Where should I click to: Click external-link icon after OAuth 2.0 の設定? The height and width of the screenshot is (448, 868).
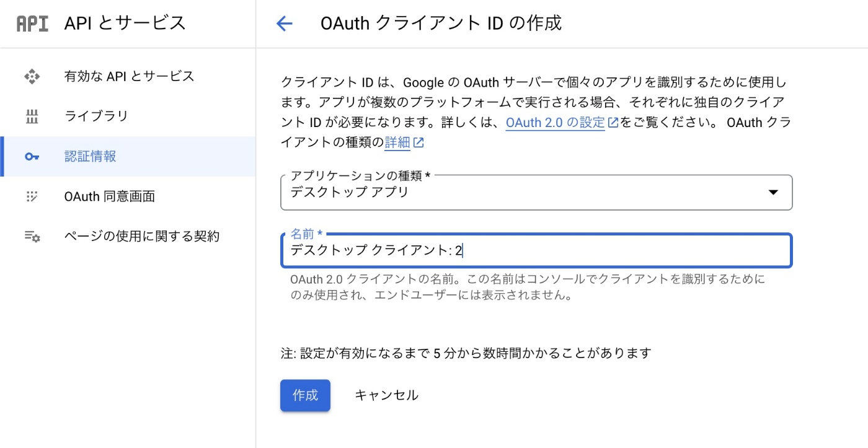point(613,123)
